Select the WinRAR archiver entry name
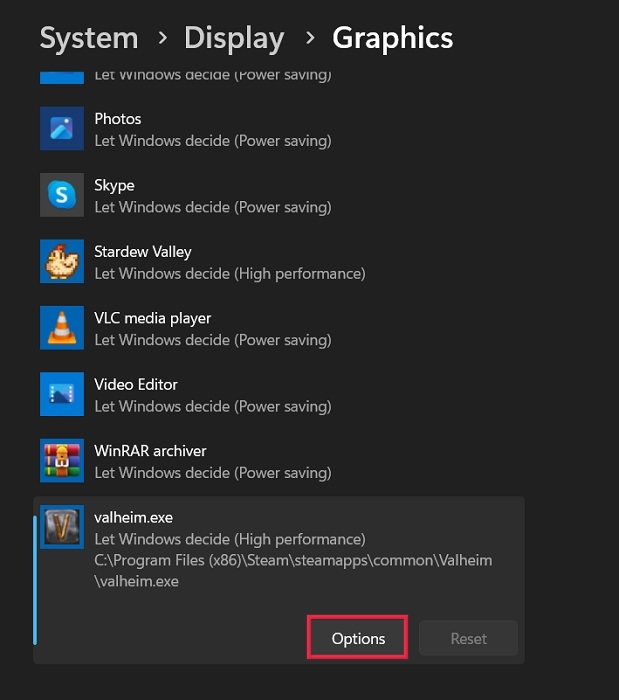 pyautogui.click(x=150, y=451)
